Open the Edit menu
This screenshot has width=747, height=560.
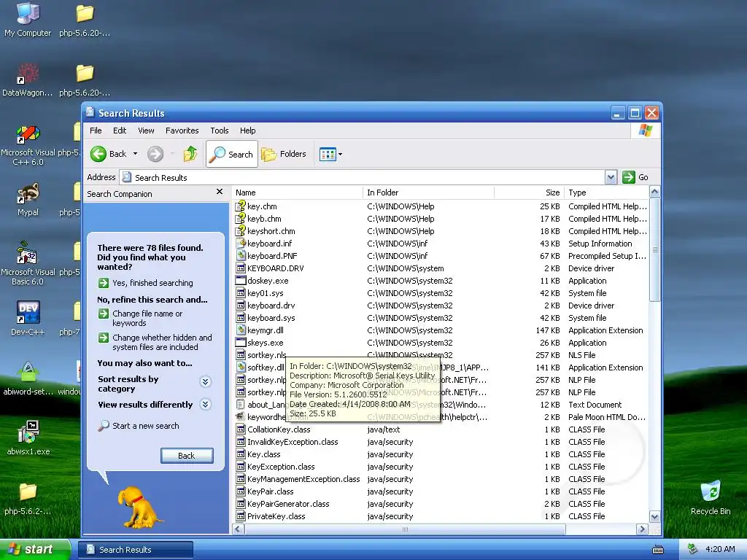pyautogui.click(x=120, y=131)
